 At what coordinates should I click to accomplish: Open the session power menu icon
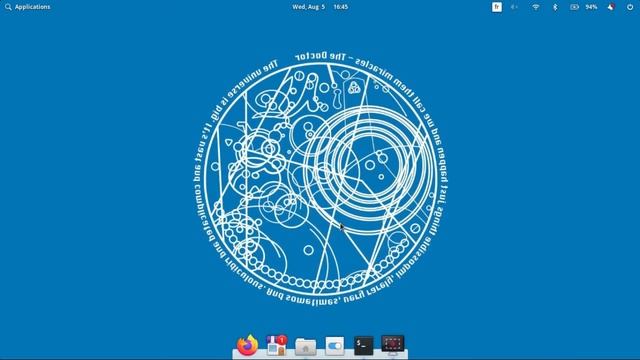pyautogui.click(x=630, y=7)
